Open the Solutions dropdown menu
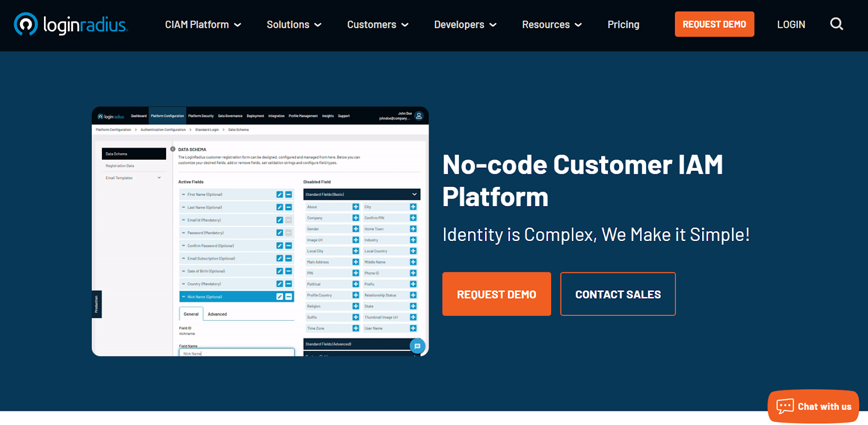Image resolution: width=868 pixels, height=425 pixels. coord(294,24)
